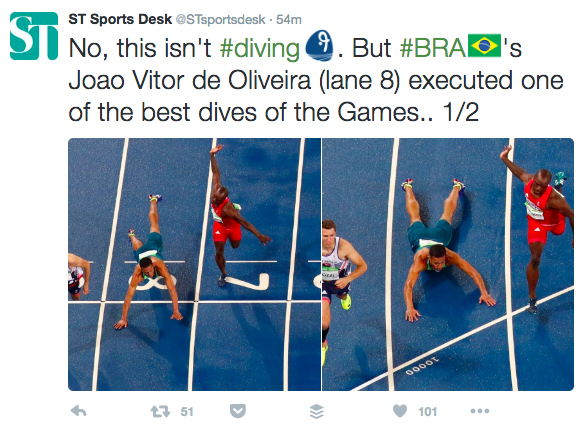
Task: Click the lane 8 number in left photo
Action: 154,280
